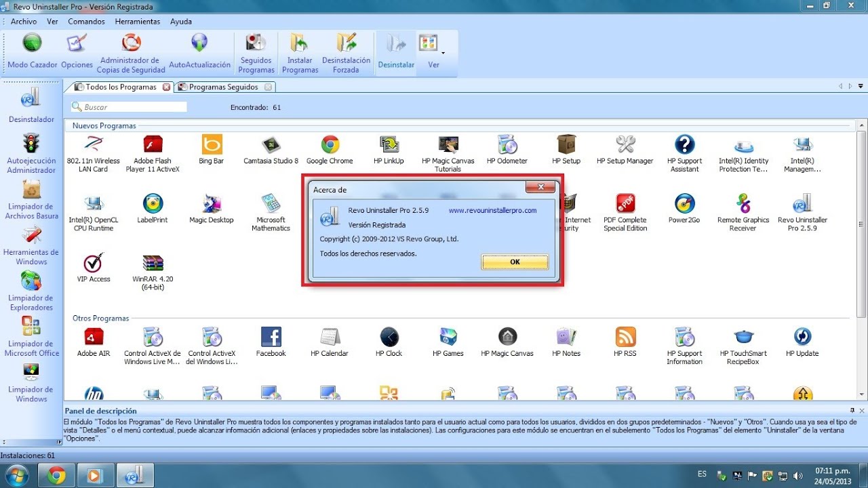Open Opciones from the toolbar
This screenshot has width=868, height=488.
tap(77, 52)
